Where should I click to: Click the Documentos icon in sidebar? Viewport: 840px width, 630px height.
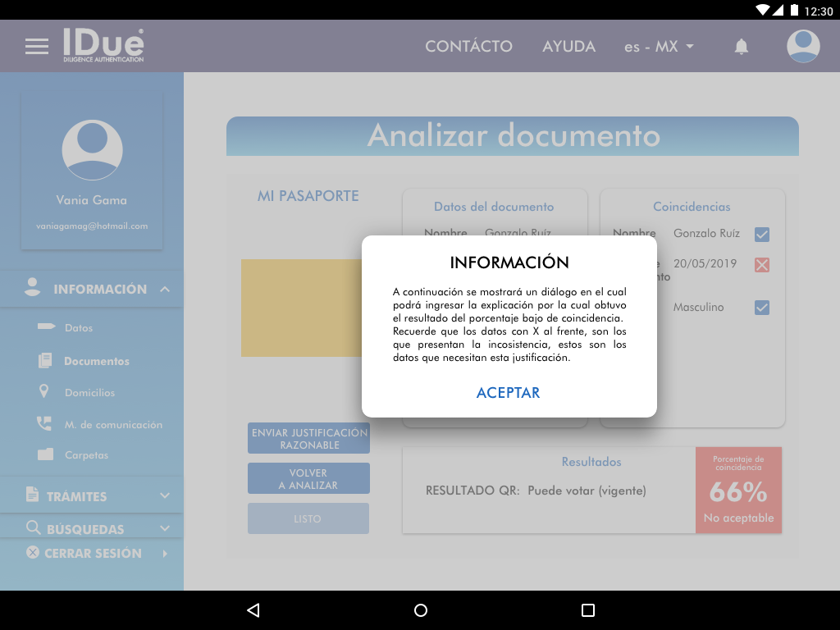(x=45, y=361)
